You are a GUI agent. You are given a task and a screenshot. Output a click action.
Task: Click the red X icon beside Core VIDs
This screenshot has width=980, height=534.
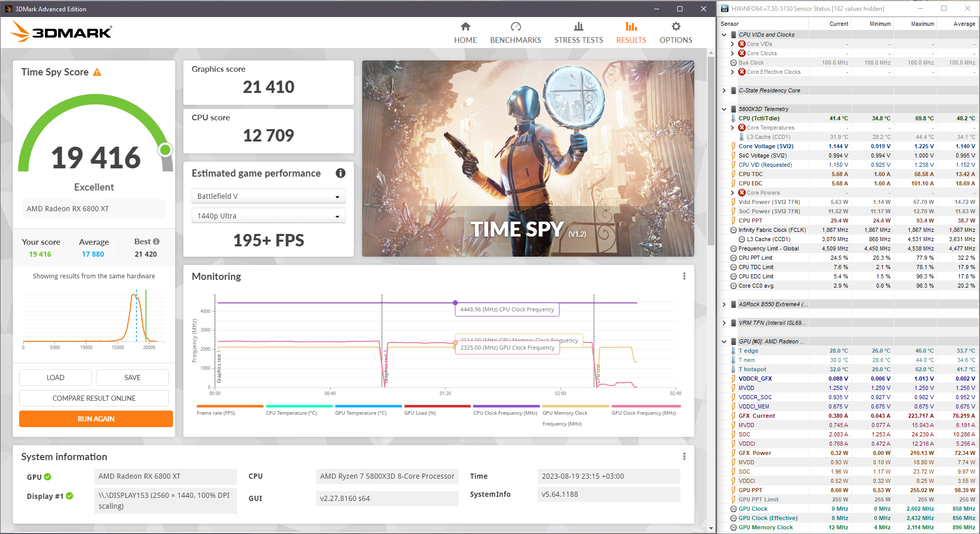(742, 44)
